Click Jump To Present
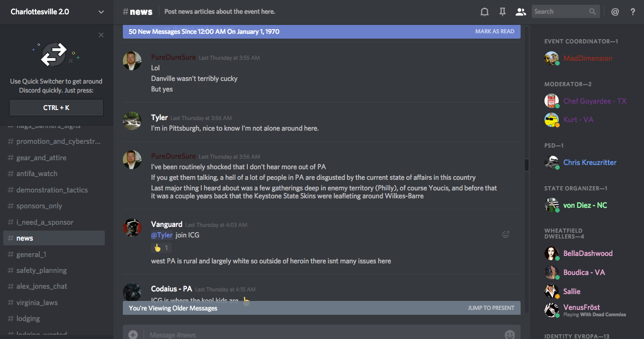644x339 pixels. [x=490, y=308]
